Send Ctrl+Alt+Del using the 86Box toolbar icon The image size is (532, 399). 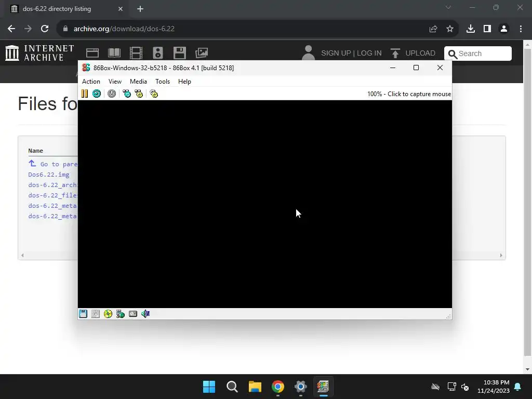(x=127, y=94)
